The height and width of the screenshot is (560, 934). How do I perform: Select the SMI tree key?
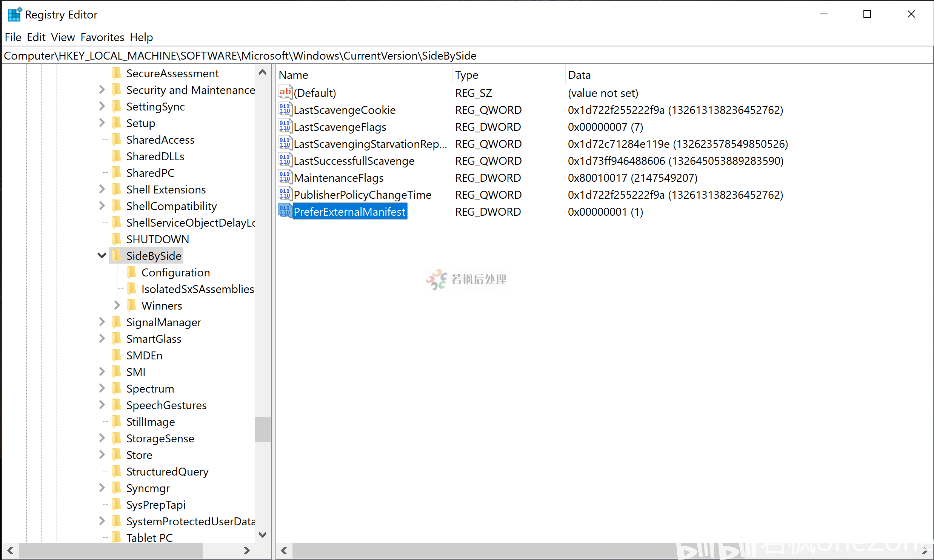click(x=136, y=372)
